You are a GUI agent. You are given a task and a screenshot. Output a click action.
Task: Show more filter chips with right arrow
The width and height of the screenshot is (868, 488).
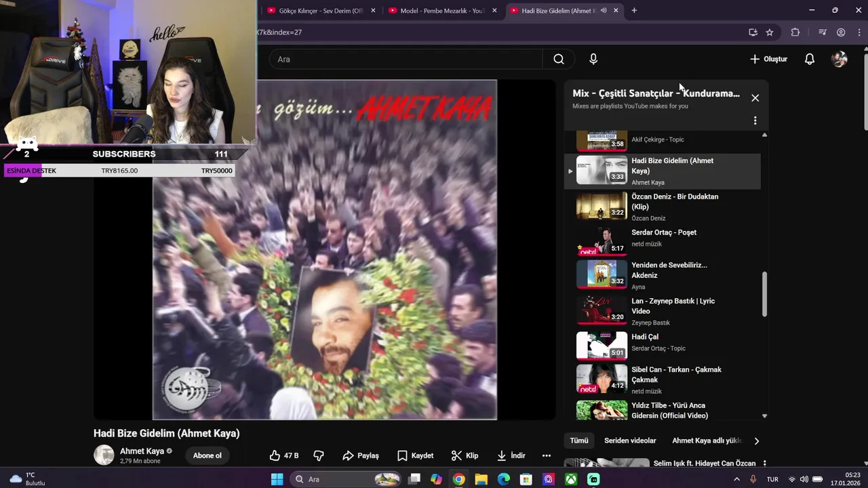point(757,441)
